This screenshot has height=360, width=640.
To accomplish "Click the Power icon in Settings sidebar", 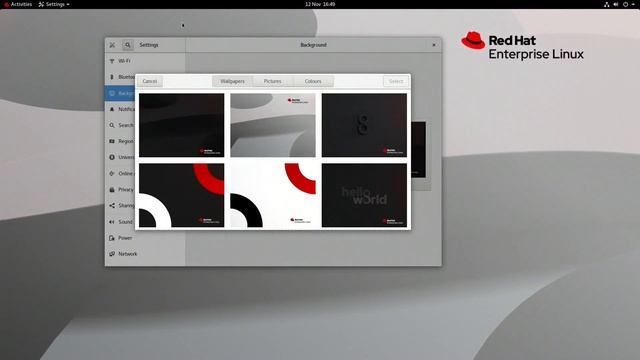I will 112,238.
